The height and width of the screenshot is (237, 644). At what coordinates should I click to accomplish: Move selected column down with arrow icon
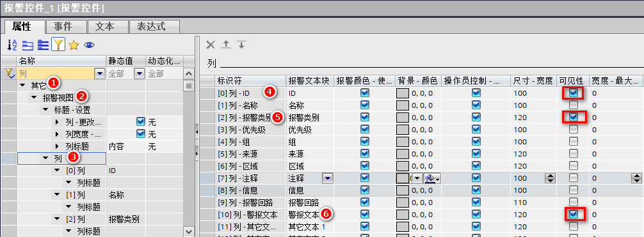(x=241, y=44)
